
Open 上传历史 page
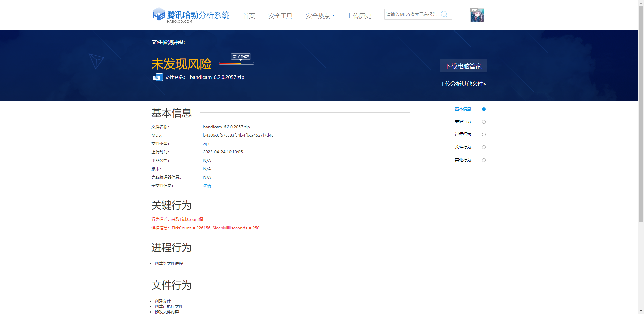click(359, 16)
